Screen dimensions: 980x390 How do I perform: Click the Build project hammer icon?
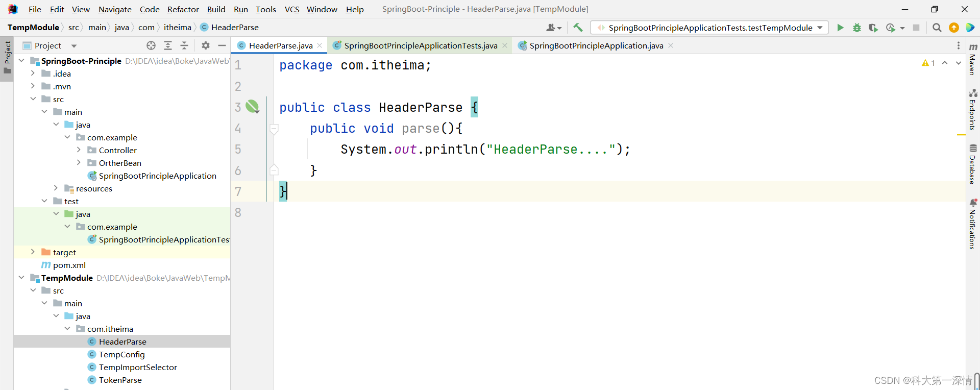[578, 28]
